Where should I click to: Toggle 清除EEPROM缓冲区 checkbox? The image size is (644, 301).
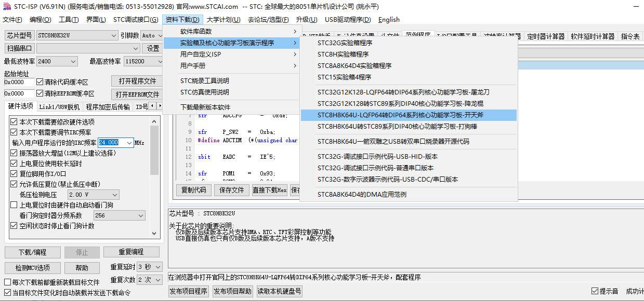40,93
